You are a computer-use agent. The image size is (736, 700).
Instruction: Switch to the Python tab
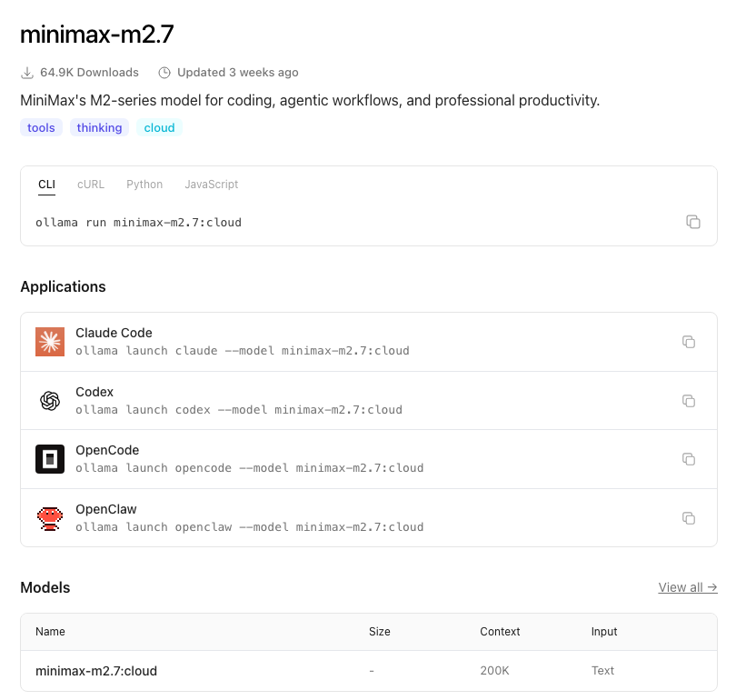point(144,185)
